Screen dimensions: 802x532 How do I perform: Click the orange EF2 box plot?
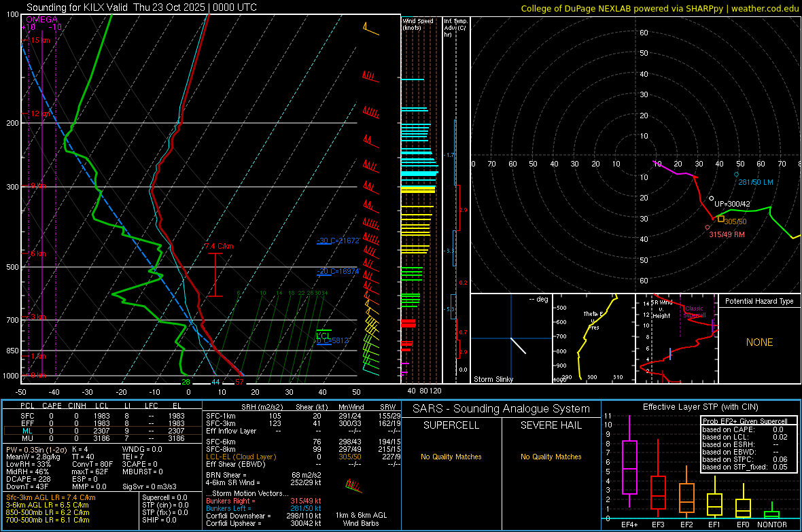[x=686, y=493]
